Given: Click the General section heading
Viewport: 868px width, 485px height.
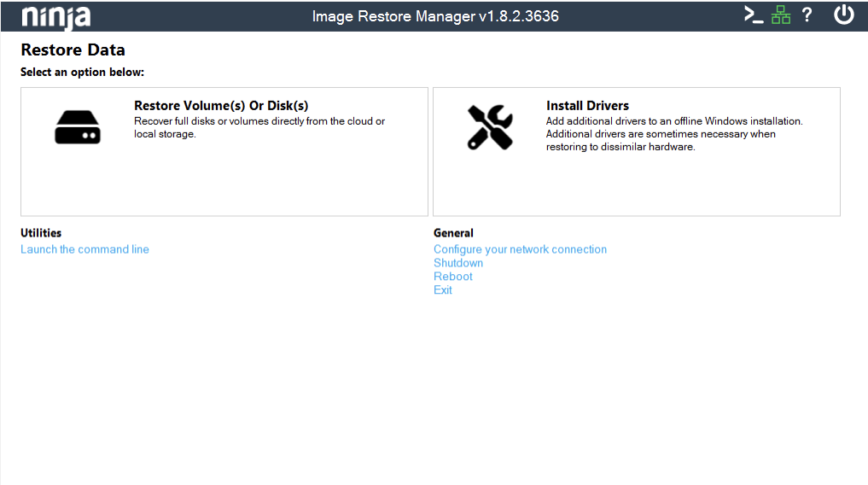Looking at the screenshot, I should tap(453, 233).
